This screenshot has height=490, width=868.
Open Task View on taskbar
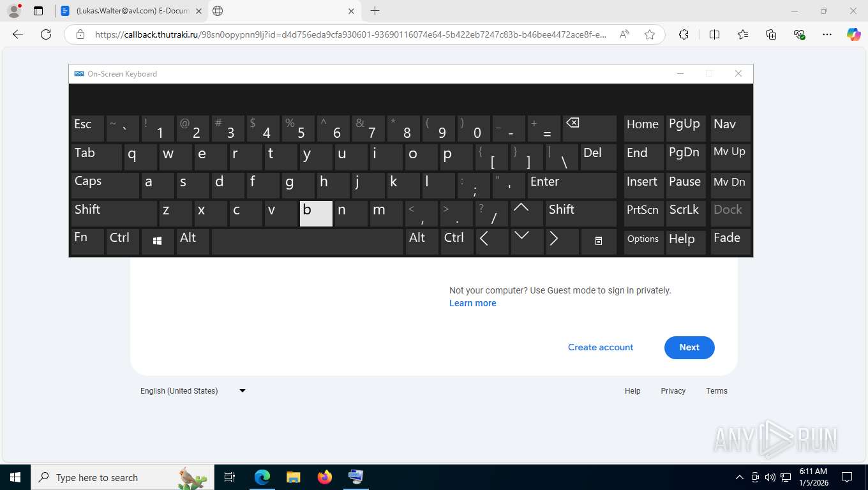[x=230, y=477]
